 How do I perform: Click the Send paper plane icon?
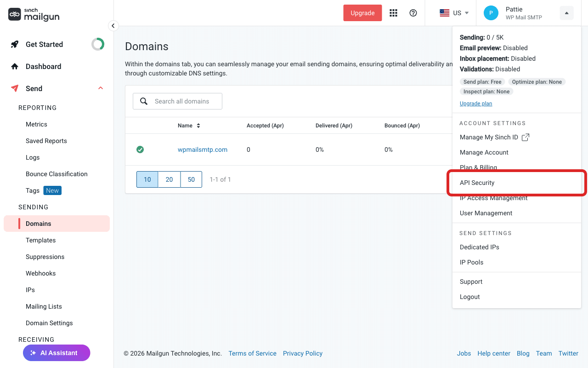(x=15, y=88)
